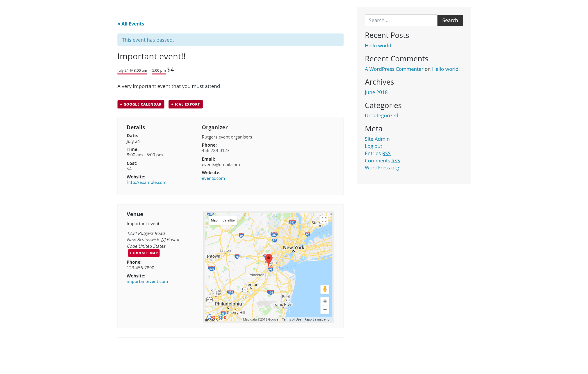Click the Log out link
Image resolution: width=588 pixels, height=374 pixels.
(373, 146)
